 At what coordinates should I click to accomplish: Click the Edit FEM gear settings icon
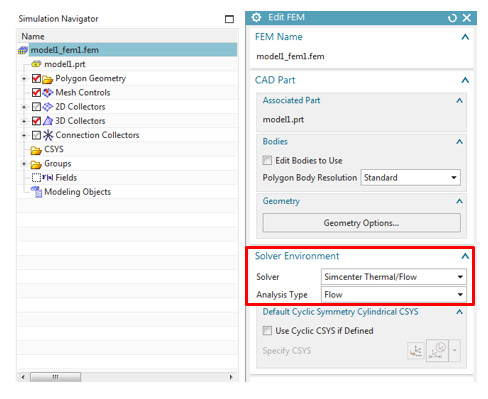tap(256, 17)
